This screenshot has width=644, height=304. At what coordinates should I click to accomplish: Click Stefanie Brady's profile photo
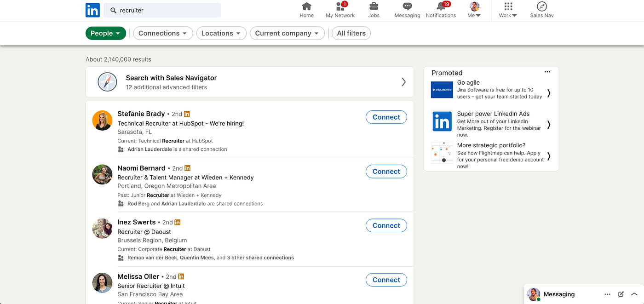point(102,120)
